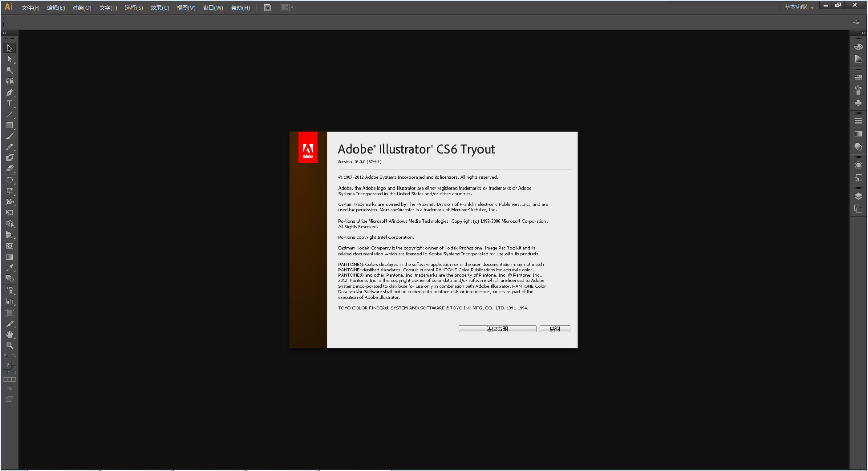
Task: Change the screen mode button
Action: [10, 399]
